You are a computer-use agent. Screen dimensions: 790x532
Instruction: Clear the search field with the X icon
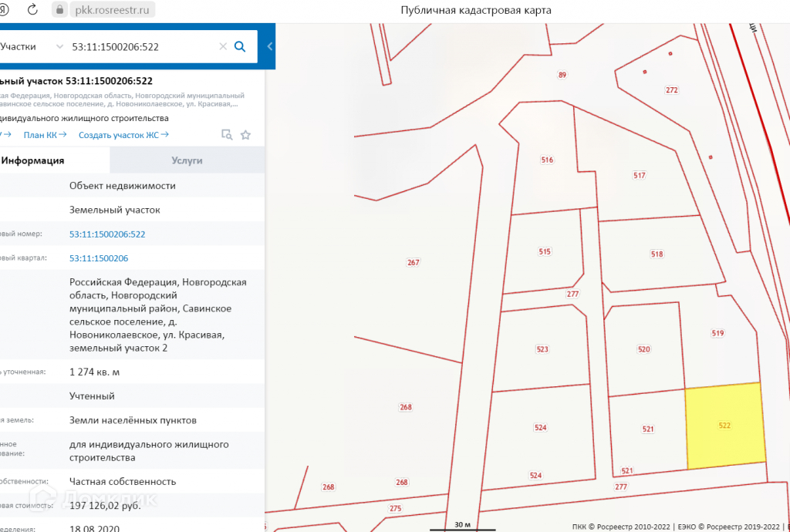click(223, 47)
